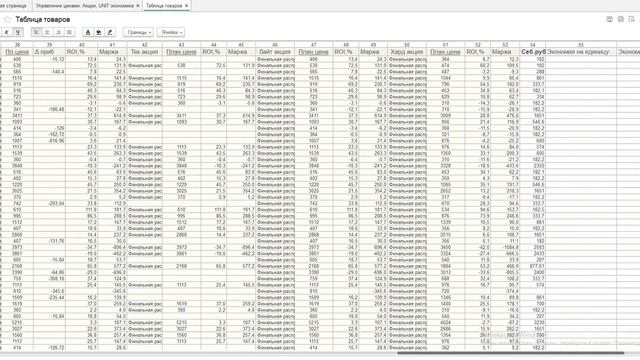
Task: Click the horizontal scrollbar at the table bottom
Action: 510,353
